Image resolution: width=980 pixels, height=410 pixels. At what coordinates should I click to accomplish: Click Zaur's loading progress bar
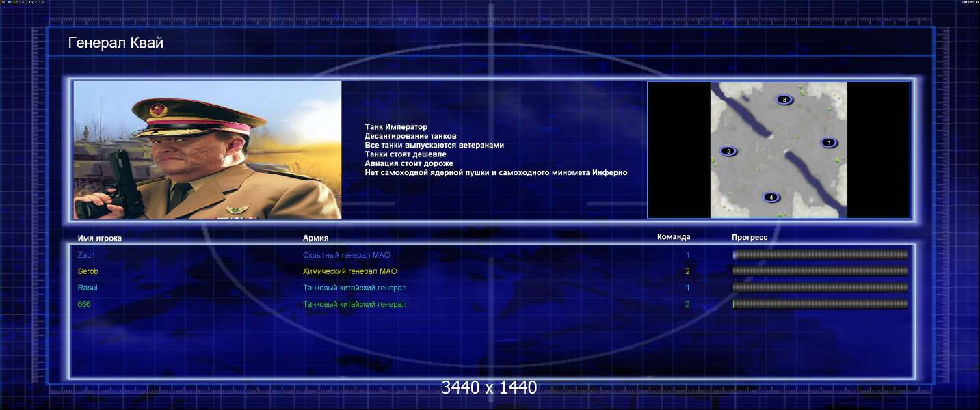tap(820, 255)
